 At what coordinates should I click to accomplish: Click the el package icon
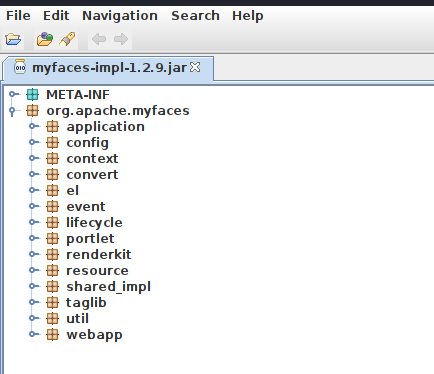pos(52,191)
